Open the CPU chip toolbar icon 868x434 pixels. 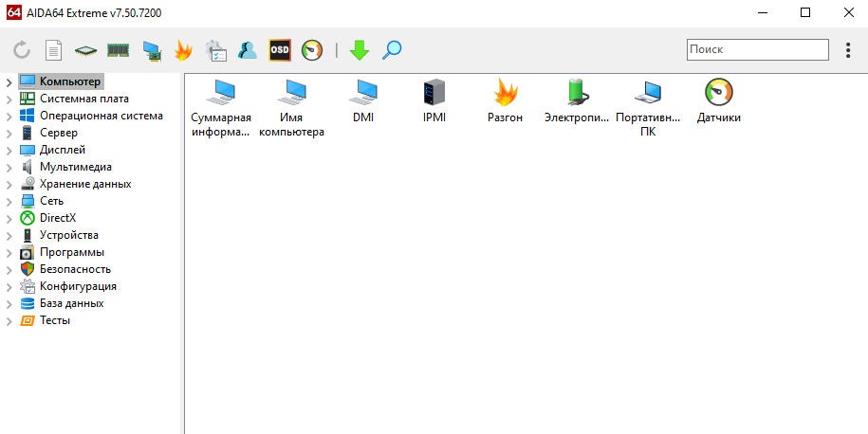coord(85,51)
